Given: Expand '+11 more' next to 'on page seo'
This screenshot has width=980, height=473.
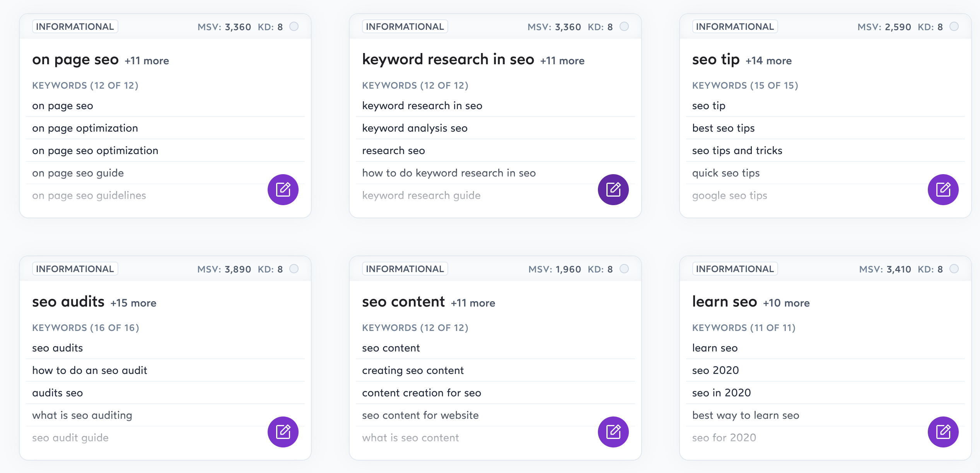Looking at the screenshot, I should tap(147, 61).
